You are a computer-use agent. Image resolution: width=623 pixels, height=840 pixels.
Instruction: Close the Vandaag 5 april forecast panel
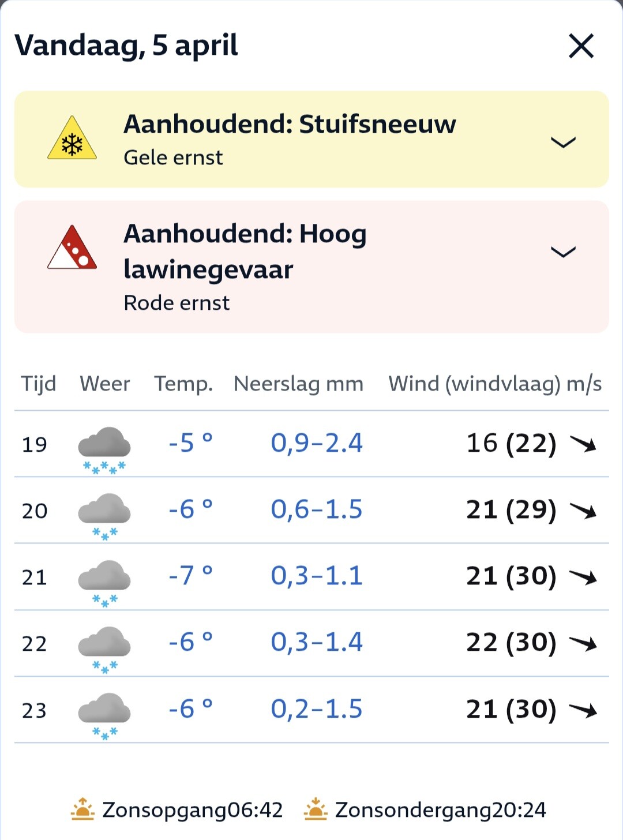tap(581, 46)
